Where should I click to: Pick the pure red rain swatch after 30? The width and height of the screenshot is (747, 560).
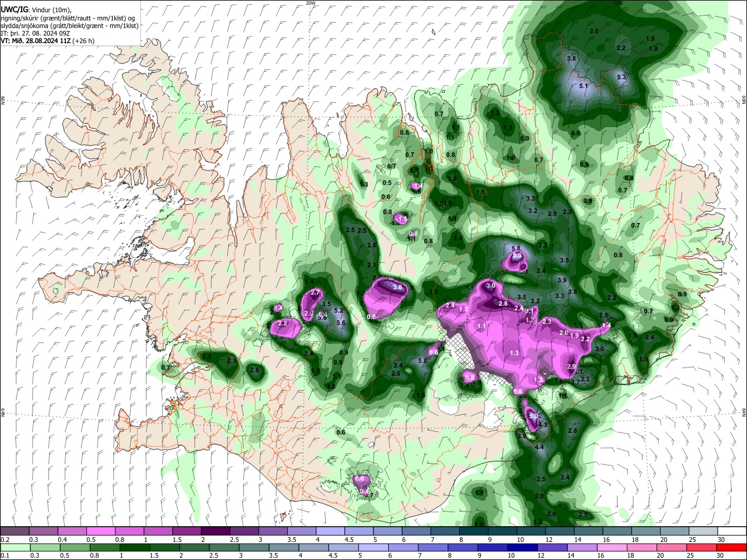click(731, 547)
